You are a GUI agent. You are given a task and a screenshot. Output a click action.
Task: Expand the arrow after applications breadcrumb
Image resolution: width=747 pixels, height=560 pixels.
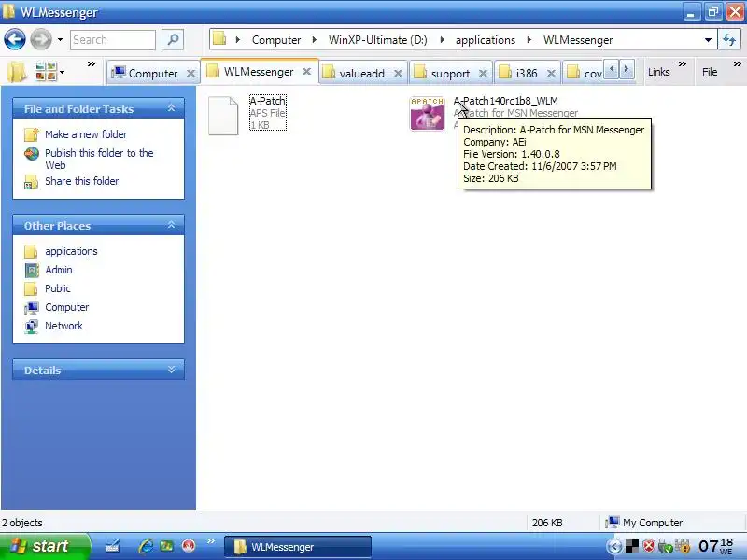(529, 40)
